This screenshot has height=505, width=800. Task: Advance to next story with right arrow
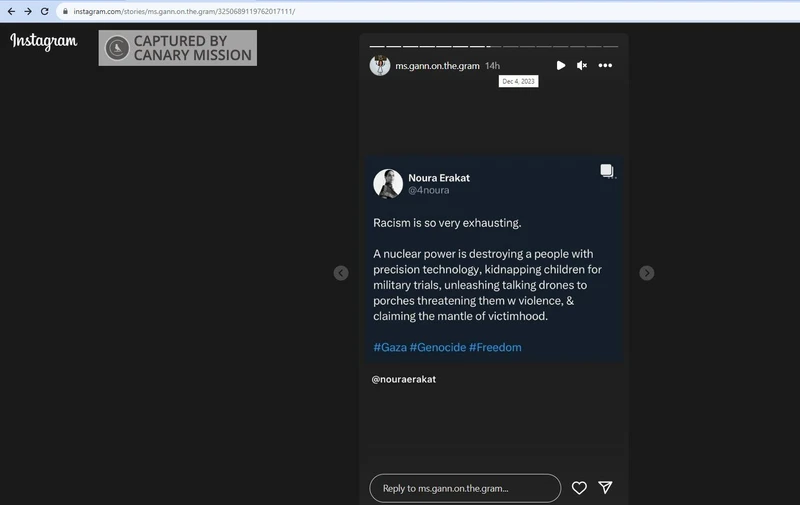647,273
